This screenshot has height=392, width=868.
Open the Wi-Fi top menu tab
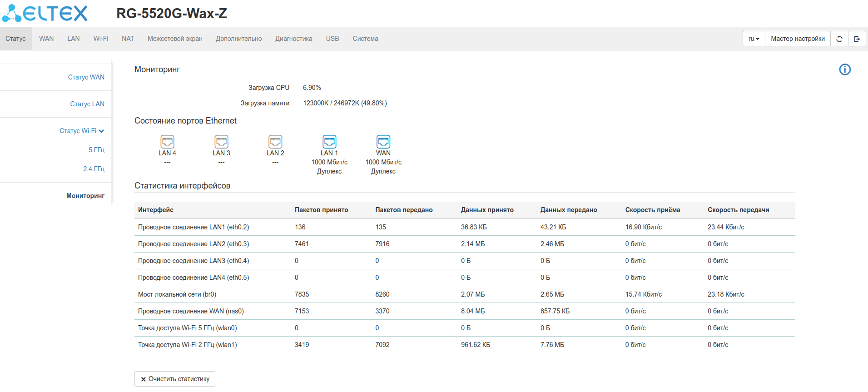coord(101,39)
